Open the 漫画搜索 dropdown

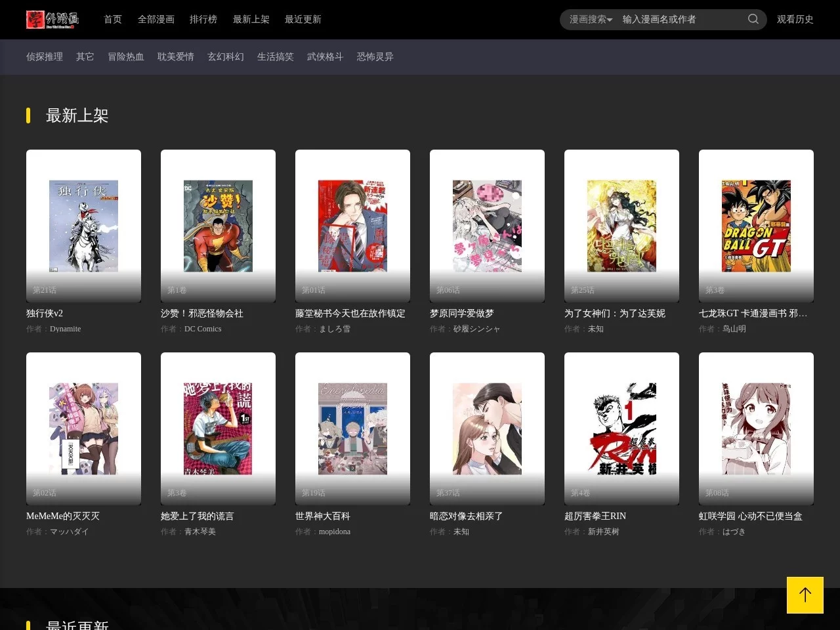591,20
